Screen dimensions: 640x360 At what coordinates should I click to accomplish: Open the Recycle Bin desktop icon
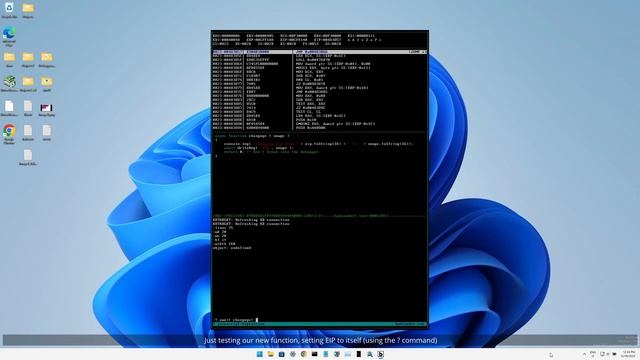9,10
